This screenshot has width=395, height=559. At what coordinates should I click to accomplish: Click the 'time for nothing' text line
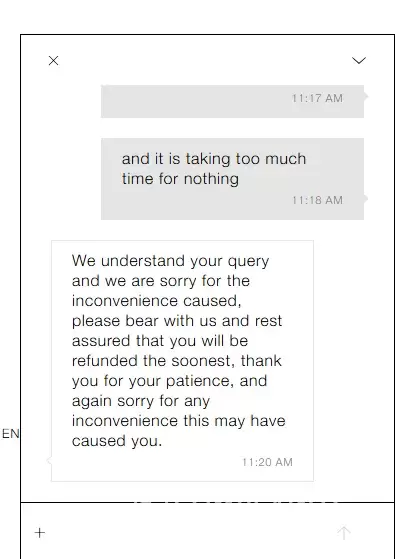coord(180,179)
